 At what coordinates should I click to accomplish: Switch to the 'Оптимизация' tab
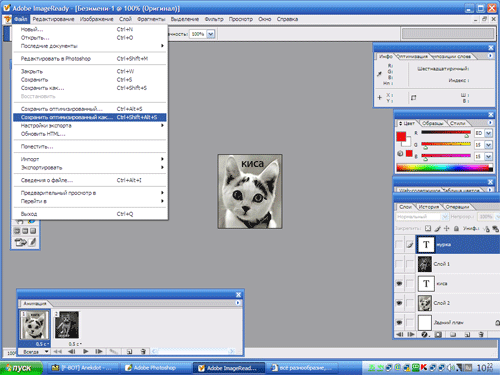pyautogui.click(x=413, y=57)
